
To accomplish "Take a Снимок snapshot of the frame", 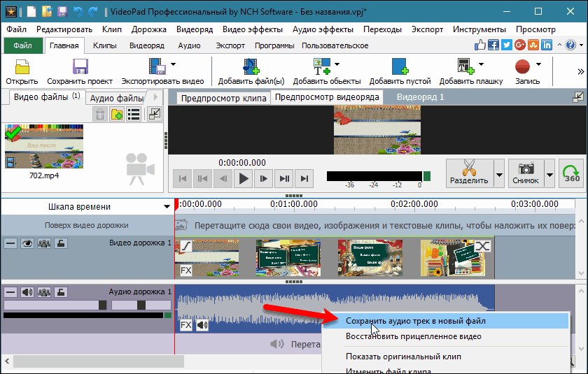I will pos(526,173).
